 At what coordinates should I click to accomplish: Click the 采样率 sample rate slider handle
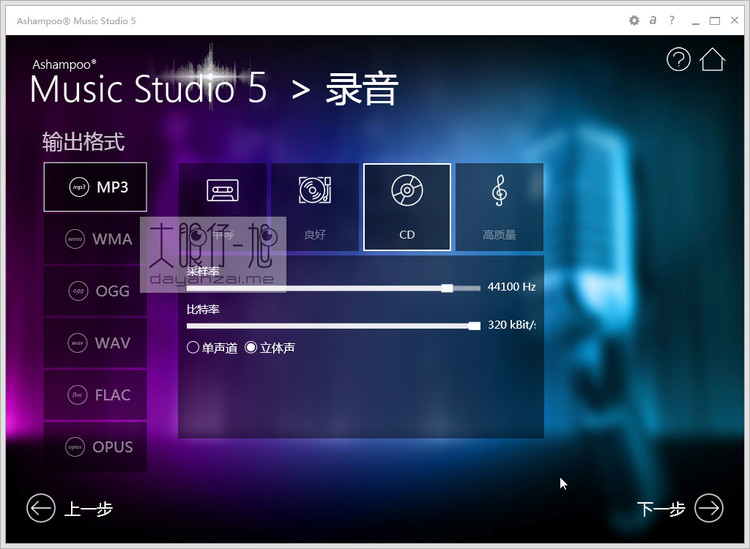point(447,288)
